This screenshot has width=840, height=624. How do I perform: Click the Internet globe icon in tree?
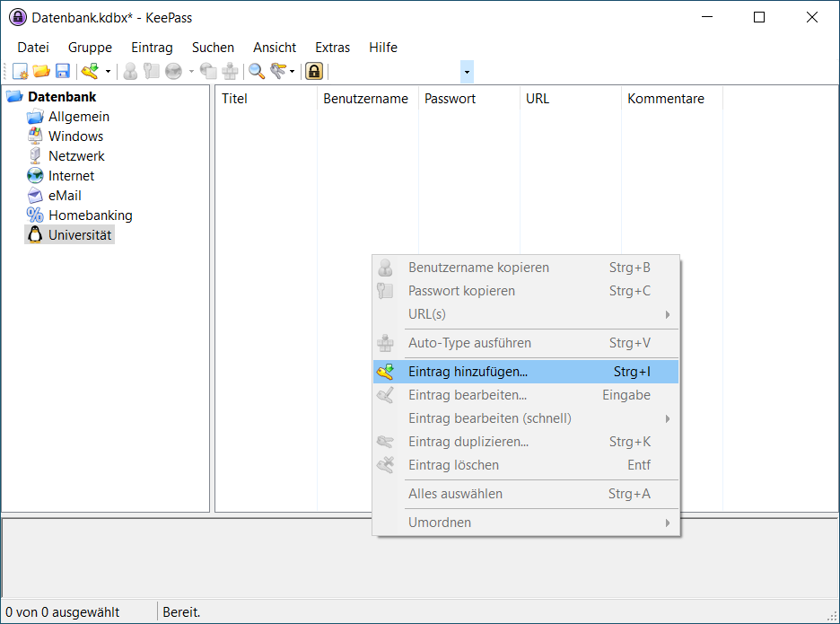[x=35, y=176]
